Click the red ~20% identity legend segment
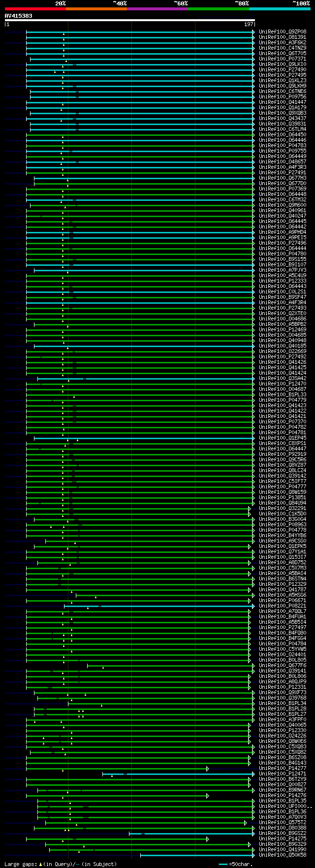 click(x=35, y=9)
